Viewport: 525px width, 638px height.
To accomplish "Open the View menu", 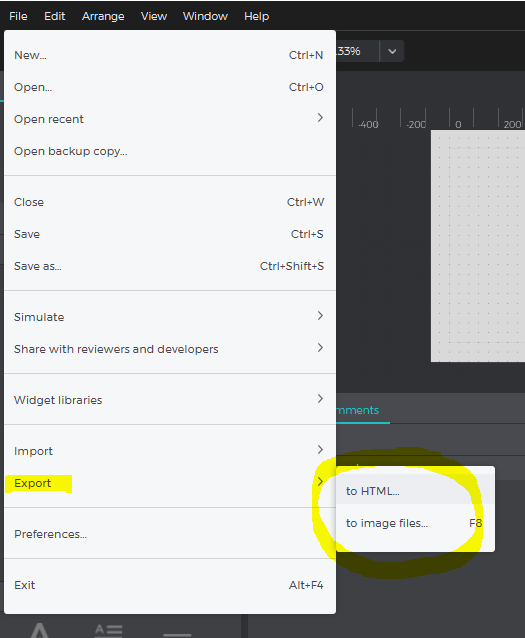I will pyautogui.click(x=154, y=16).
